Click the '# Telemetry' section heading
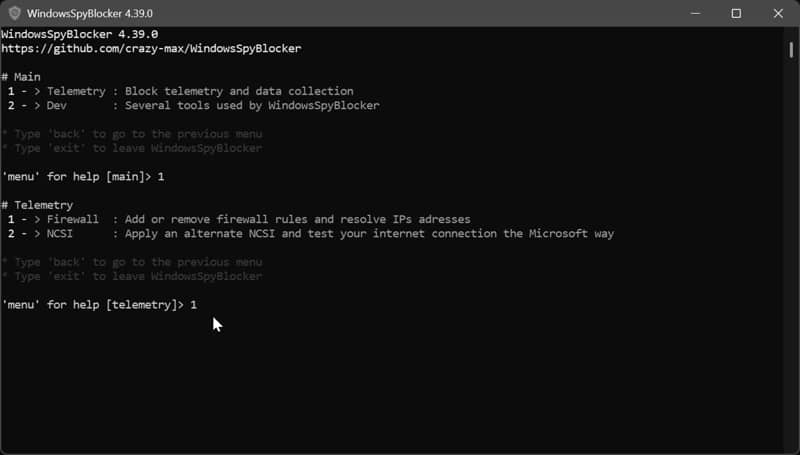Image resolution: width=800 pixels, height=455 pixels. click(x=37, y=205)
